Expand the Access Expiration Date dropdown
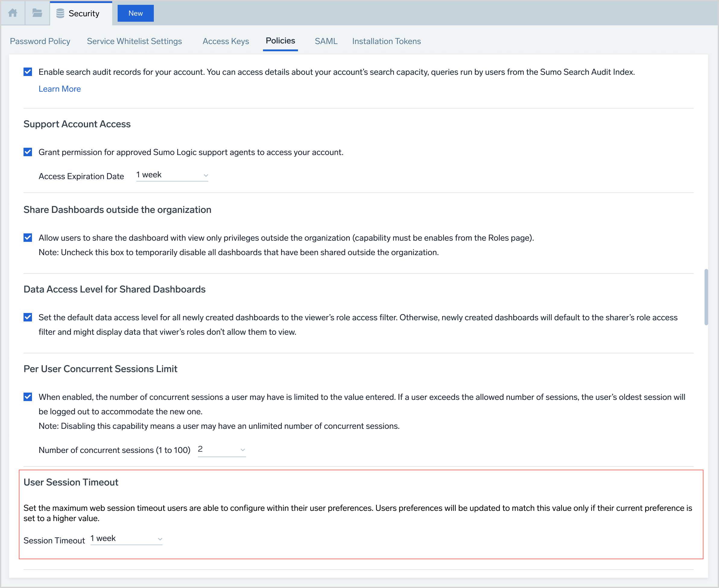 (172, 175)
